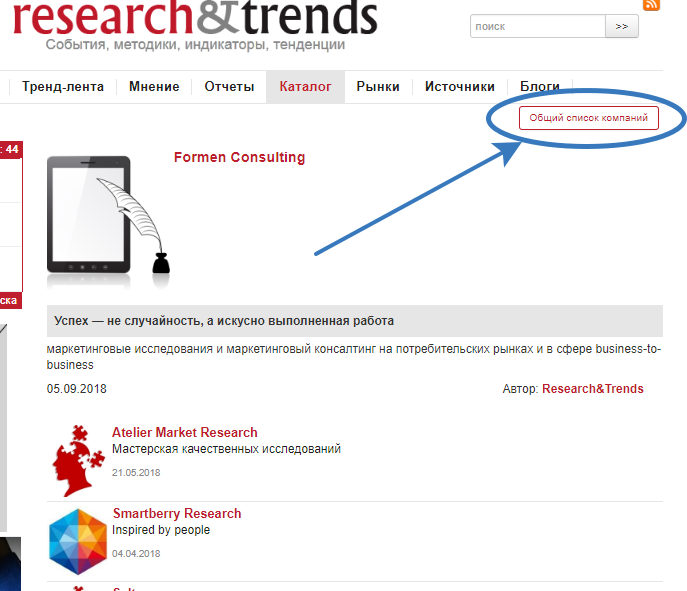Go to the Мнение section
The width and height of the screenshot is (687, 591).
point(154,87)
